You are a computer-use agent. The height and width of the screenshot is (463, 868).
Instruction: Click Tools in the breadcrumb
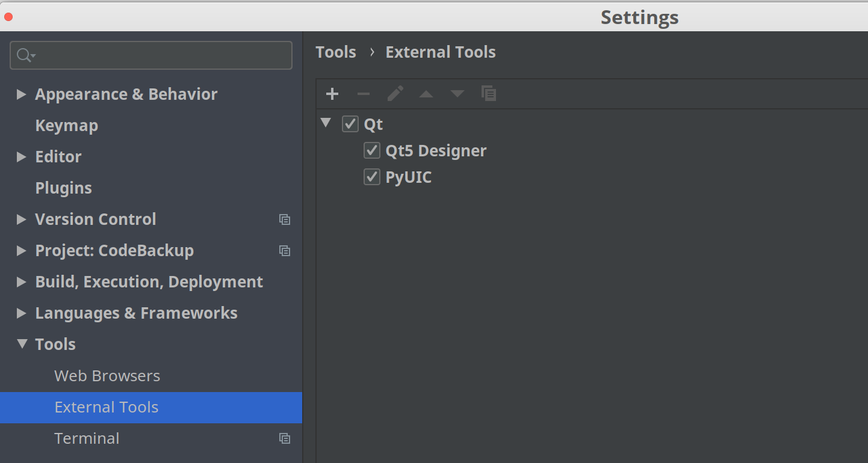pos(336,52)
